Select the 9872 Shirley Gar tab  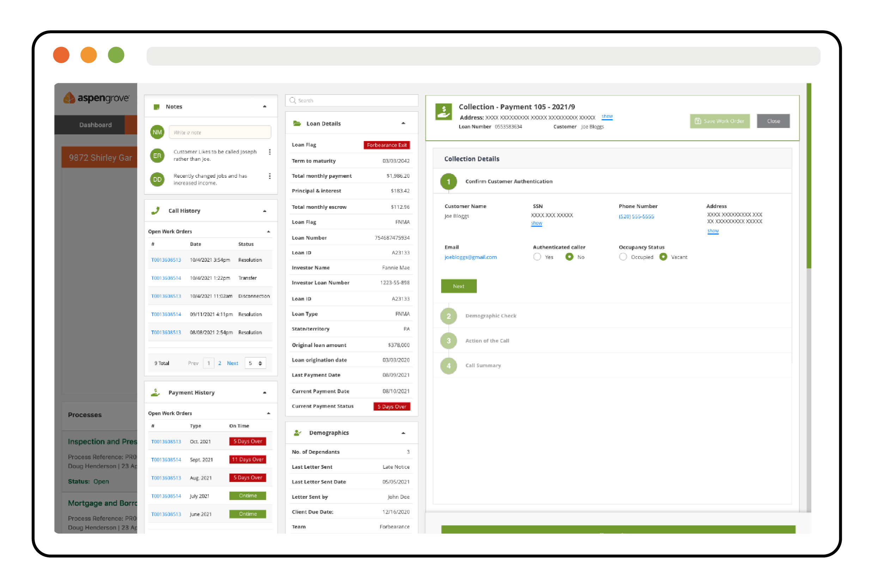click(99, 158)
